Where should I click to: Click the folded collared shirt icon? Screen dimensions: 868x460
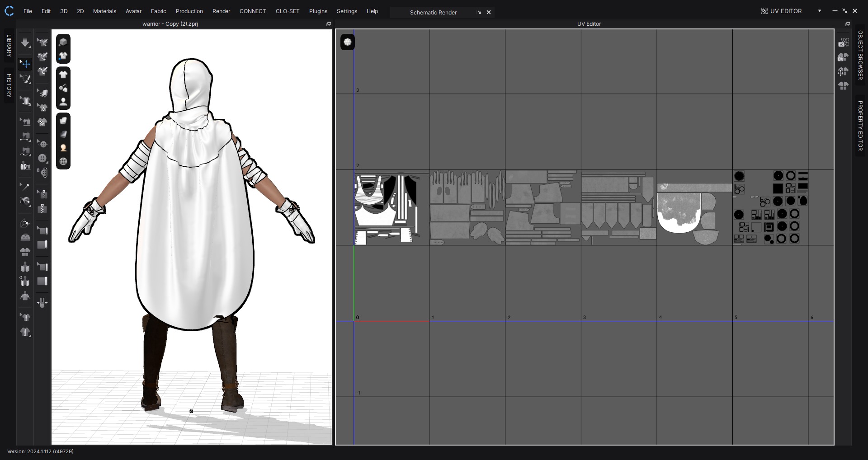[25, 237]
